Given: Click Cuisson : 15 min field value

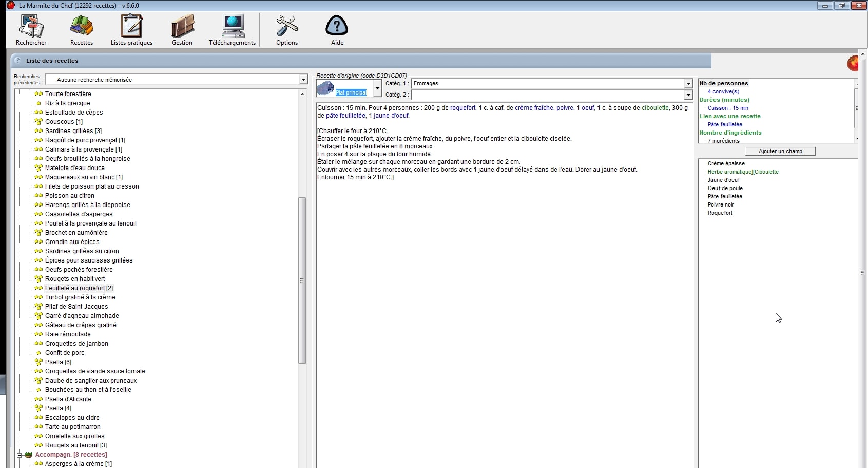Looking at the screenshot, I should (x=728, y=108).
